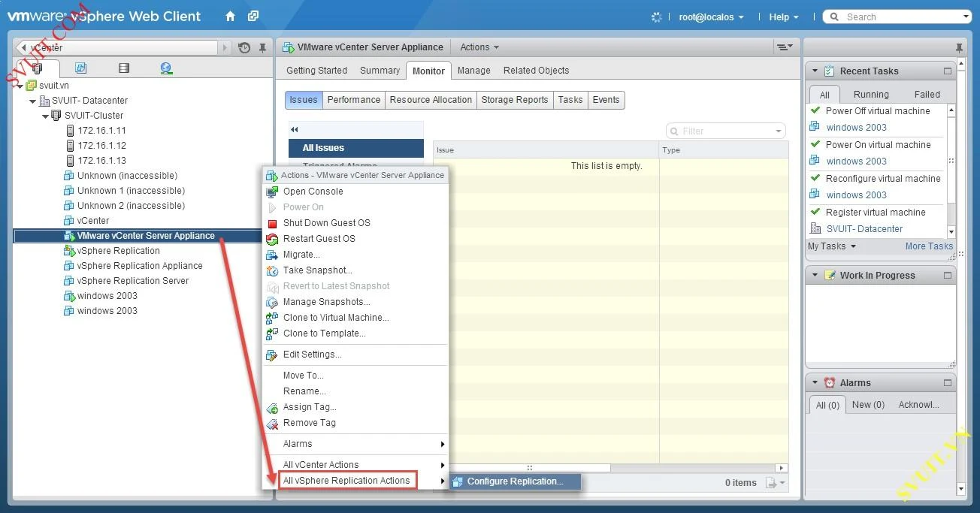Choose Rename... in the context menu
980x513 pixels.
(x=355, y=391)
